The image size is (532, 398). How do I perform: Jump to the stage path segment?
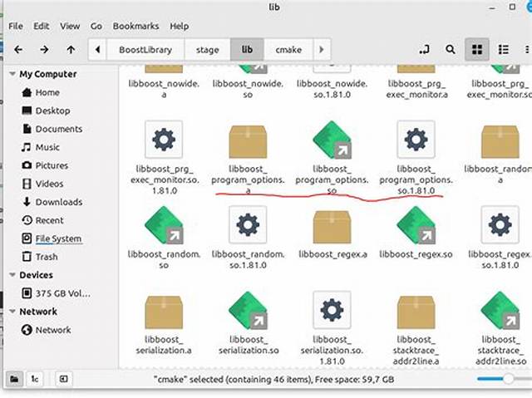tap(207, 50)
